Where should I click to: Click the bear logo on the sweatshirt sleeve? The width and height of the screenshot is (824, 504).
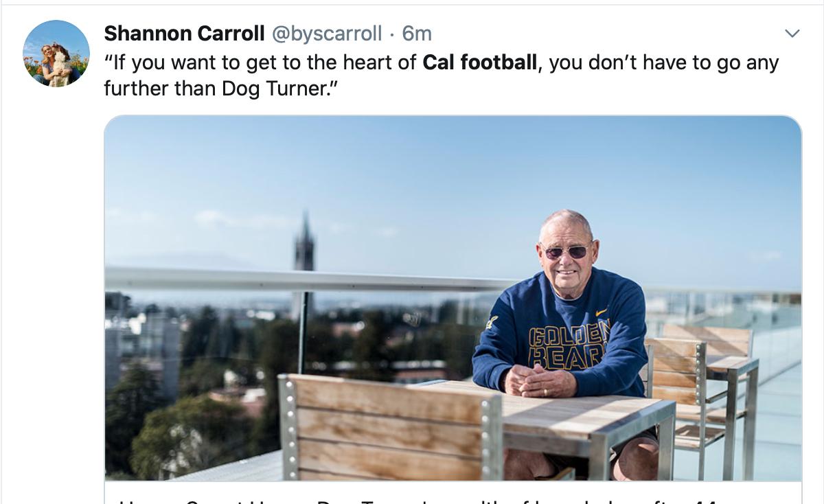coord(492,322)
